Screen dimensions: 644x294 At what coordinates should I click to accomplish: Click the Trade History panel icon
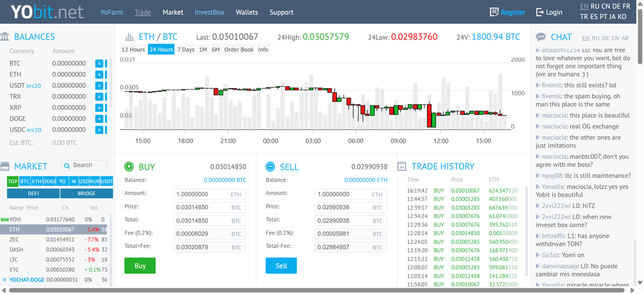pyautogui.click(x=402, y=166)
